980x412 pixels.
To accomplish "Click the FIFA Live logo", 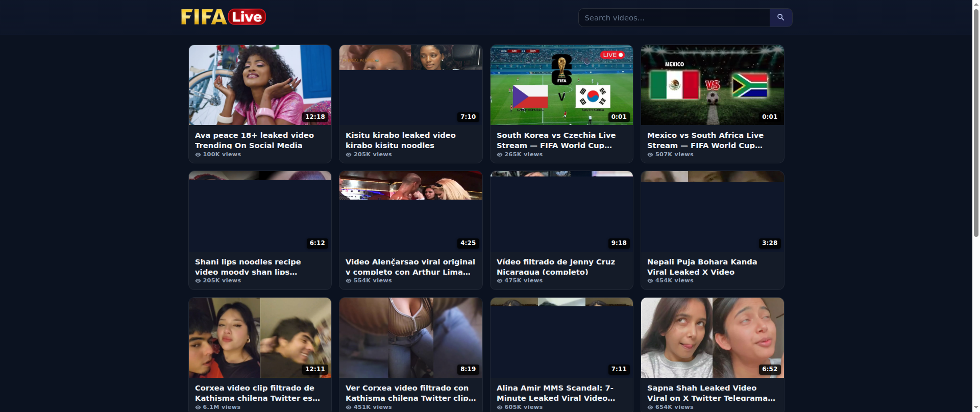I will point(223,17).
